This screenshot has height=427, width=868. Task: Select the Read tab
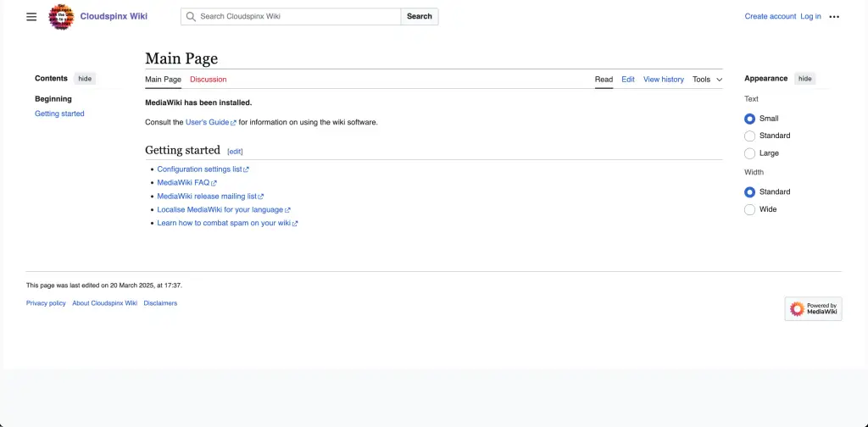coord(604,80)
